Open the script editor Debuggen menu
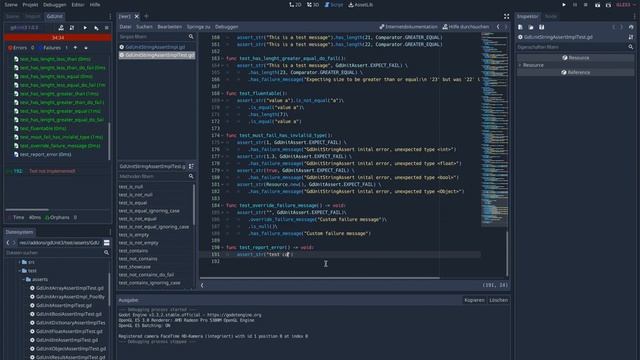 [227, 27]
